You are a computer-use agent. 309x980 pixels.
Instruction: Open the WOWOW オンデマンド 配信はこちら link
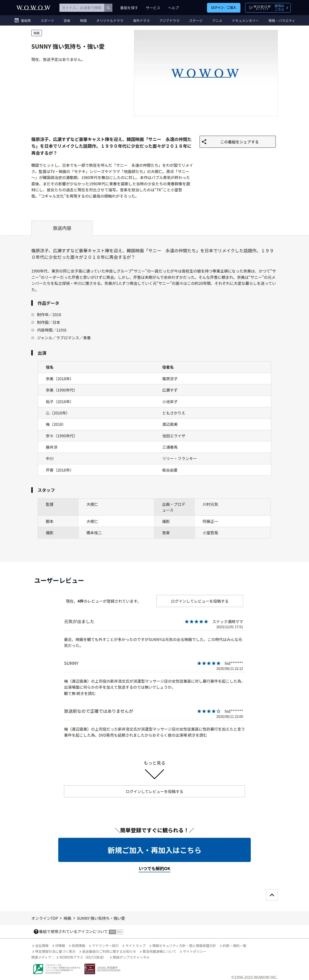[x=268, y=8]
